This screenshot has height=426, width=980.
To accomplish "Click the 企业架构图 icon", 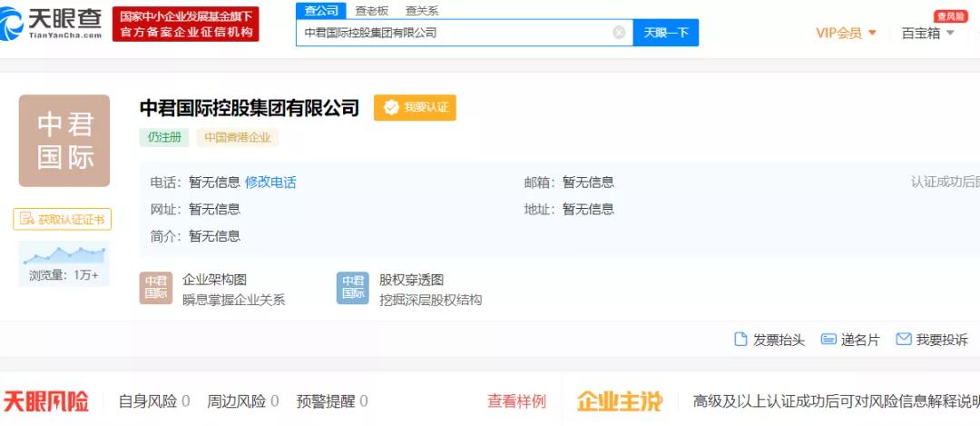I will tap(155, 288).
